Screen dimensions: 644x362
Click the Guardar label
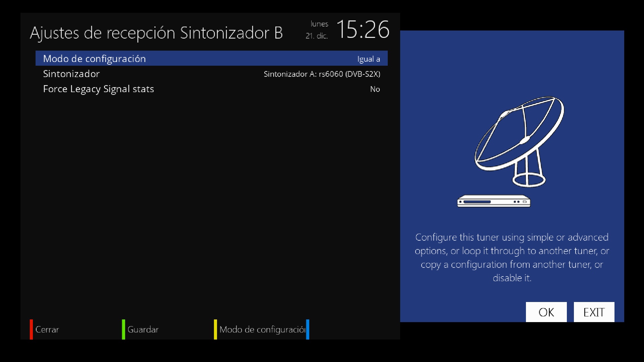(x=143, y=329)
